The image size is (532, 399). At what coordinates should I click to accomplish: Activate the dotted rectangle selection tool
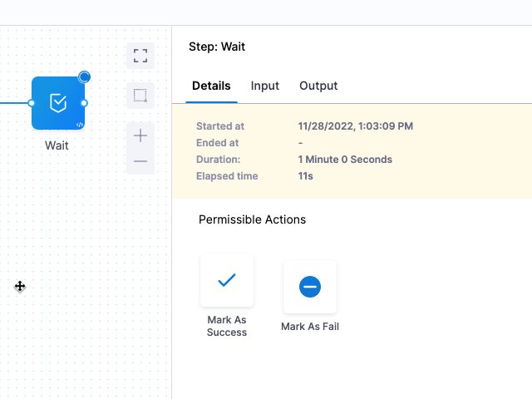[140, 96]
